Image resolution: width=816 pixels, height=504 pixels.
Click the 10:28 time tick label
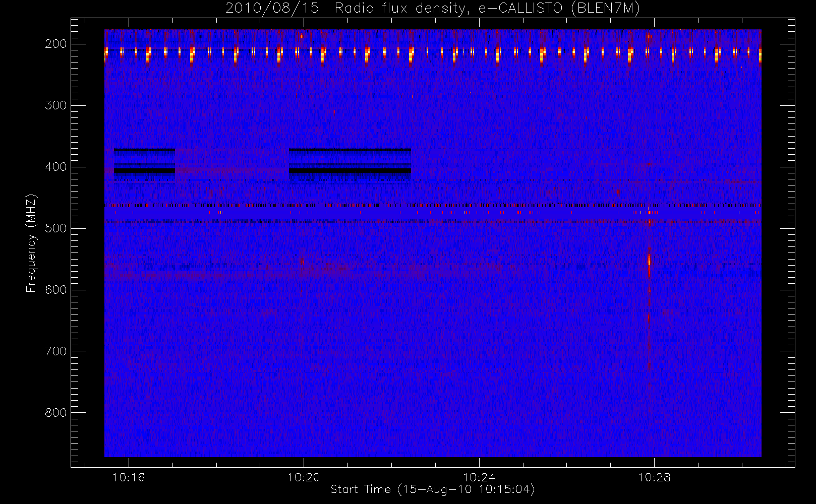pos(654,477)
